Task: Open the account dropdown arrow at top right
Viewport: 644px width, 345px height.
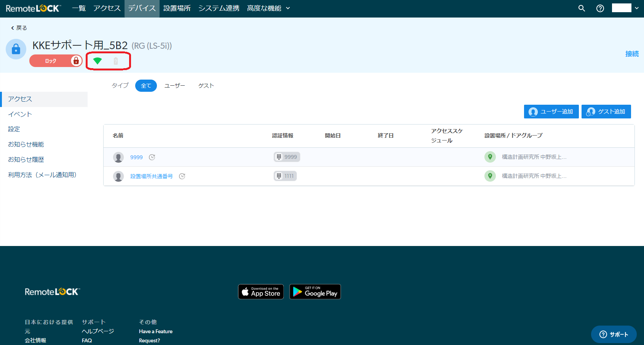Action: pyautogui.click(x=637, y=8)
